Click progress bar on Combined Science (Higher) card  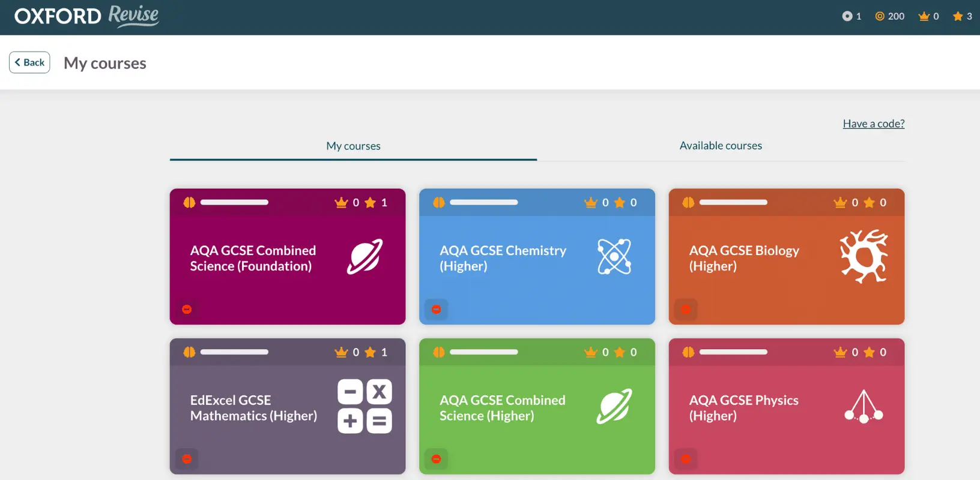coord(484,352)
